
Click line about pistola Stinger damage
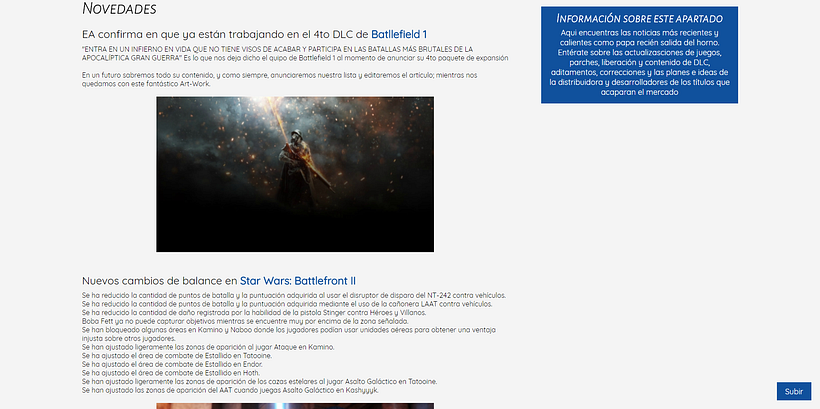click(254, 313)
